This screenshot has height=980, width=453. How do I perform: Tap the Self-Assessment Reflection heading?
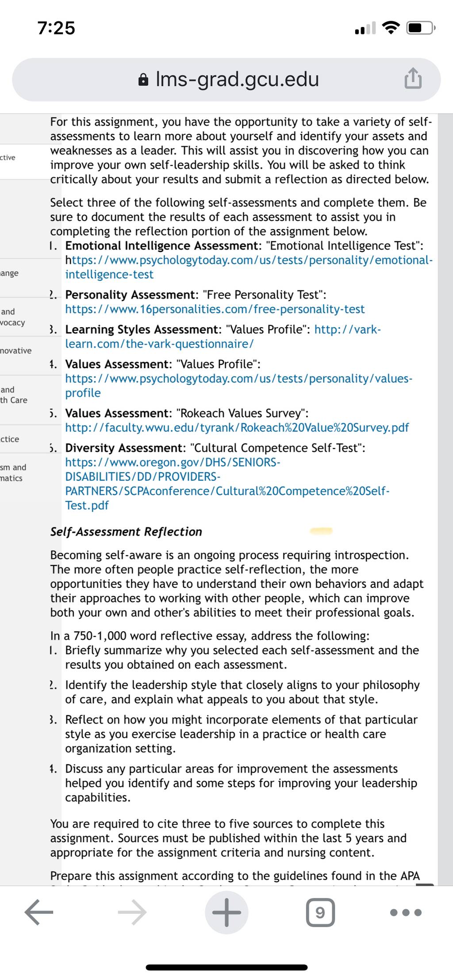pyautogui.click(x=126, y=531)
